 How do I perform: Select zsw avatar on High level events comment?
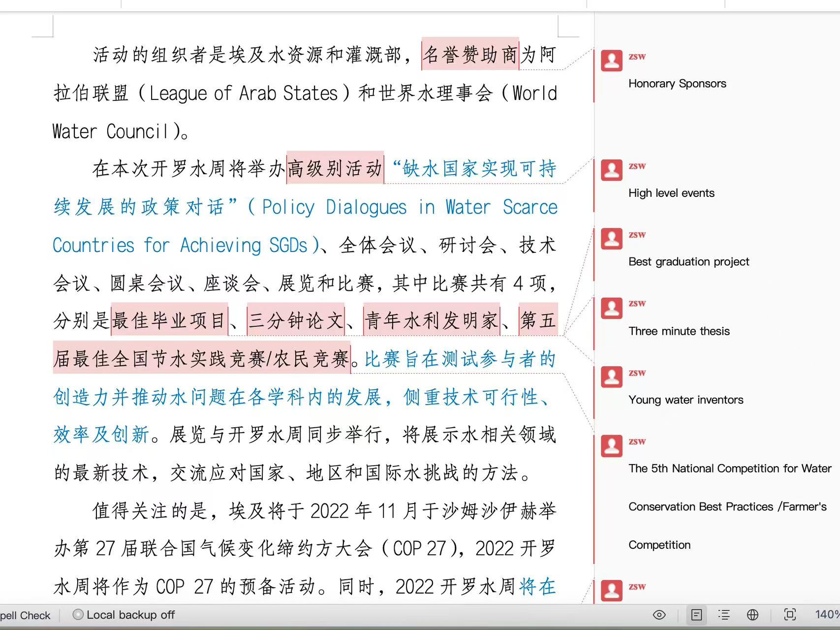coord(612,170)
